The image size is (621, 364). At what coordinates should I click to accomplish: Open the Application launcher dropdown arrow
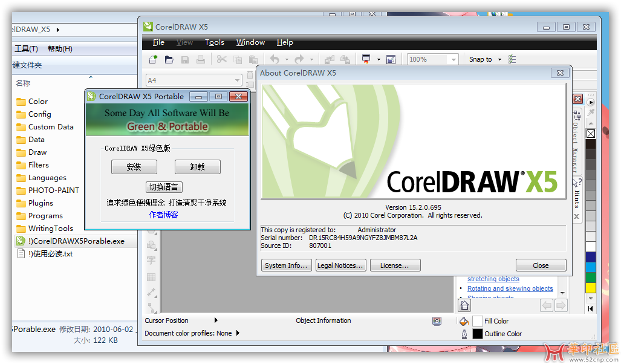coord(379,59)
